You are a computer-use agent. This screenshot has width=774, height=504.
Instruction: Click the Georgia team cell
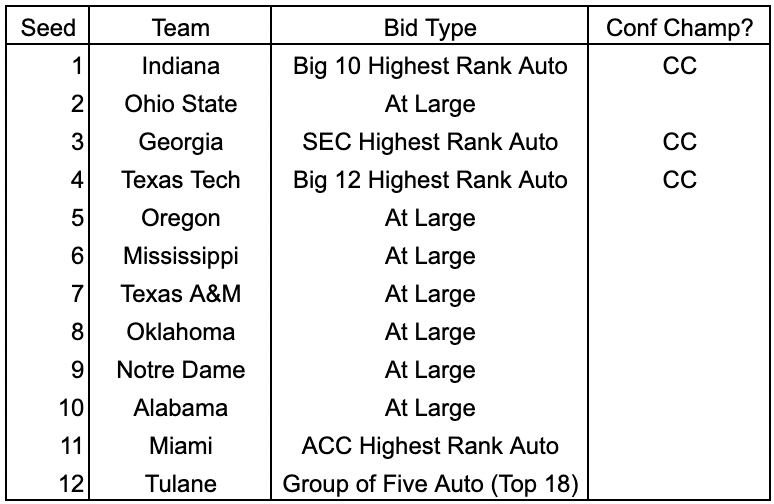click(181, 142)
